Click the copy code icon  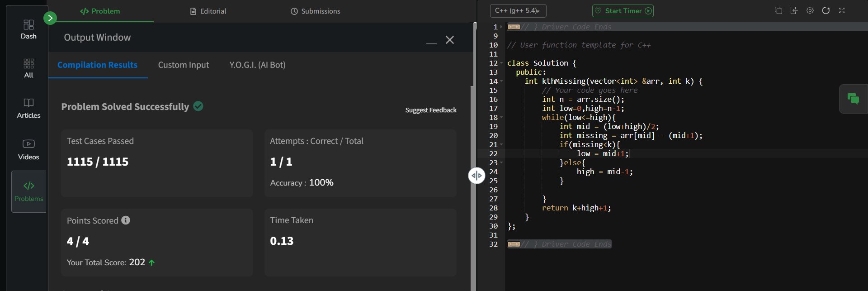tap(778, 10)
